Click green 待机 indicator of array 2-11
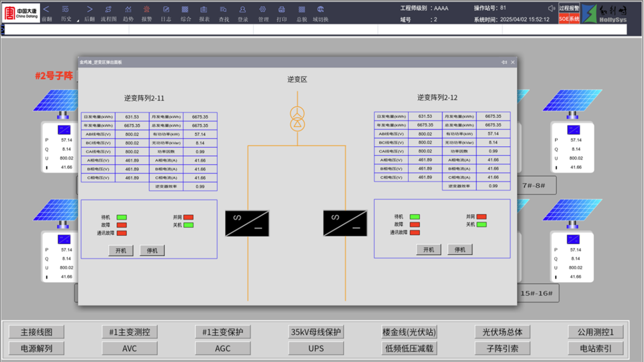Image resolution: width=644 pixels, height=362 pixels. click(x=122, y=217)
